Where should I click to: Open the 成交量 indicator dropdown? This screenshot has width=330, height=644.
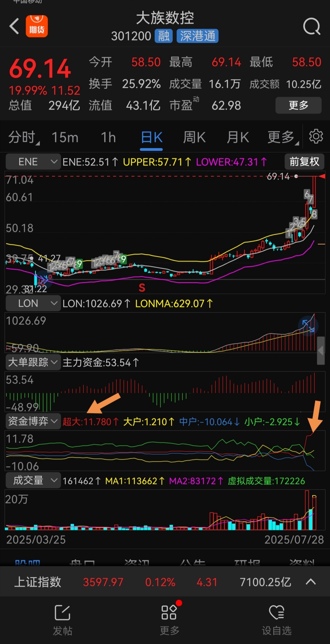[x=33, y=480]
